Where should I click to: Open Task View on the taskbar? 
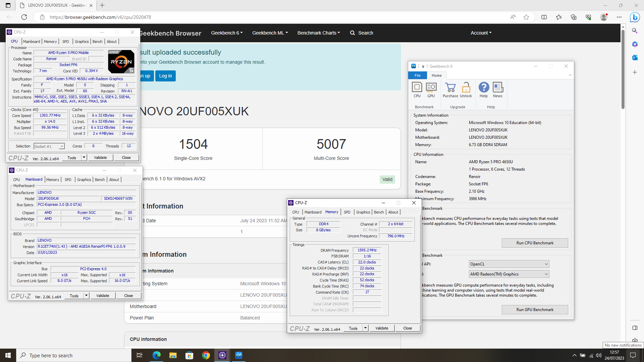tap(140, 355)
